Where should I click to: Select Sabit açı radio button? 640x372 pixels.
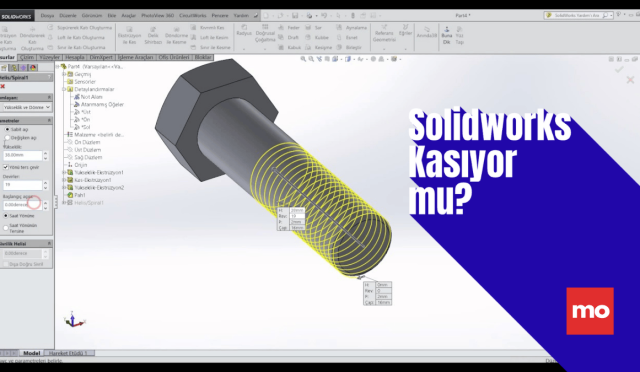(7, 129)
